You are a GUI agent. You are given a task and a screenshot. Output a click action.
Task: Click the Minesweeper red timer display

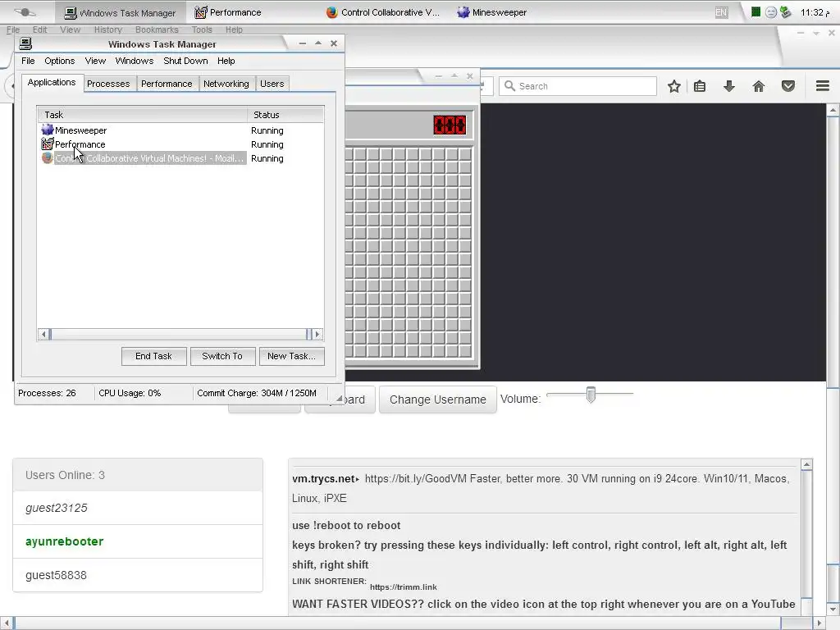click(450, 126)
